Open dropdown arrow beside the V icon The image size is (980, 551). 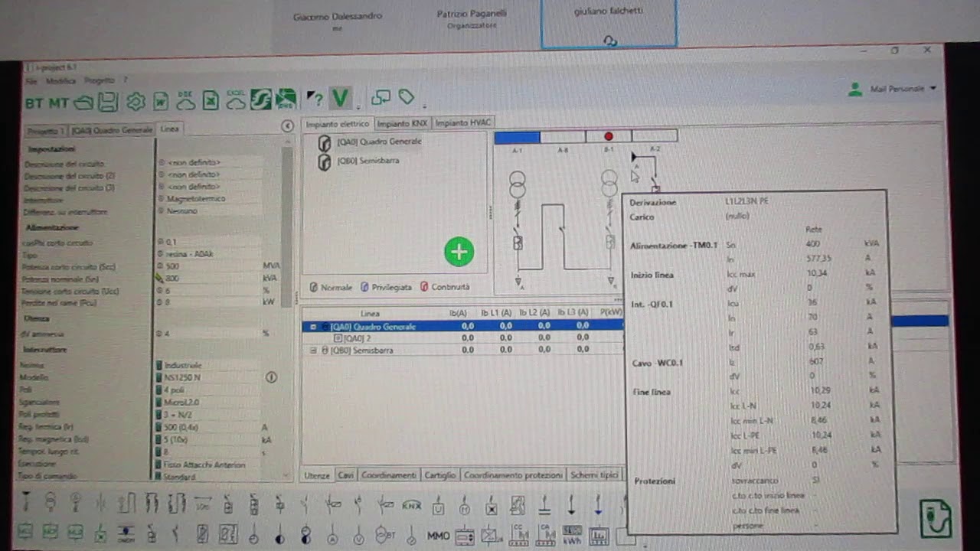click(x=358, y=106)
